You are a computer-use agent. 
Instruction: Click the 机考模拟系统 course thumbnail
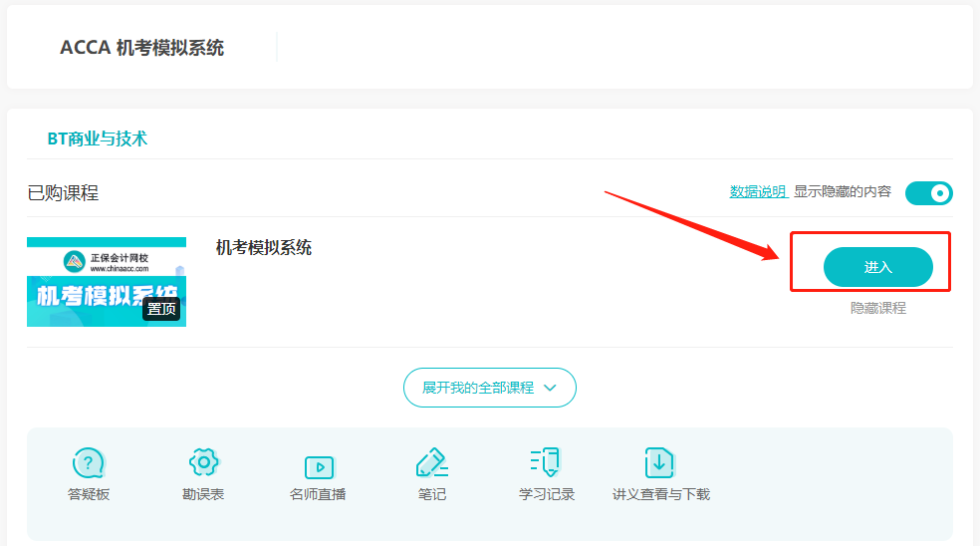(107, 282)
